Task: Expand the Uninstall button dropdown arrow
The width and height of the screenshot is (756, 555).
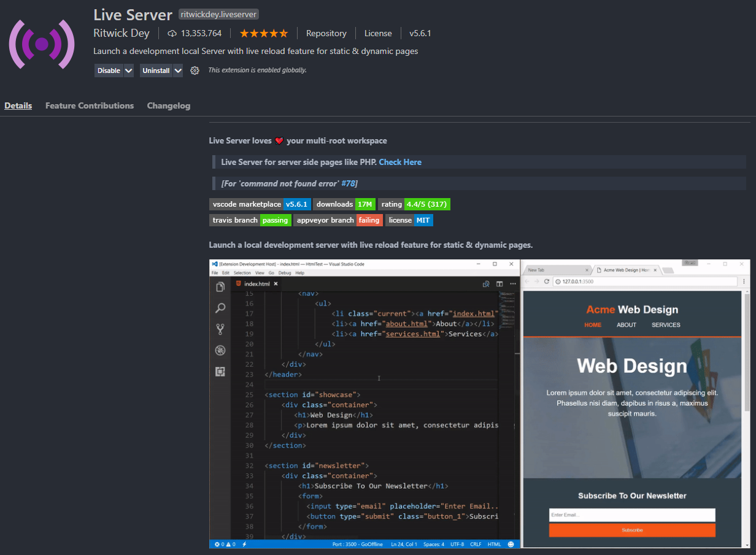Action: click(177, 70)
